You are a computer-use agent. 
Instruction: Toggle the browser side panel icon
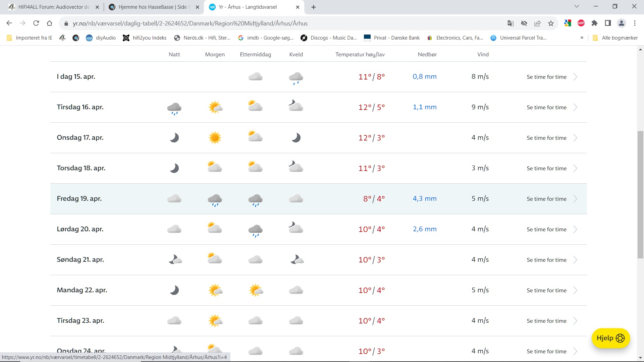coord(608,23)
